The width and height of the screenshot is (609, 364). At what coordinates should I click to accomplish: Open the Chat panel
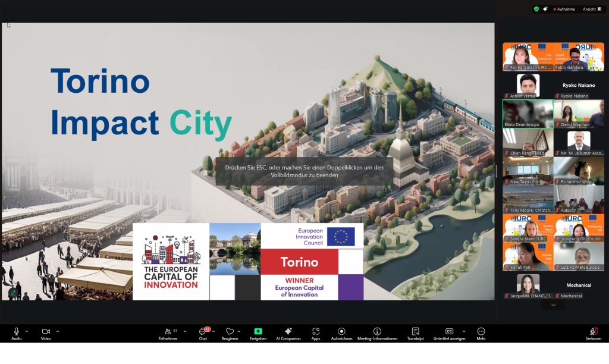pos(203,332)
